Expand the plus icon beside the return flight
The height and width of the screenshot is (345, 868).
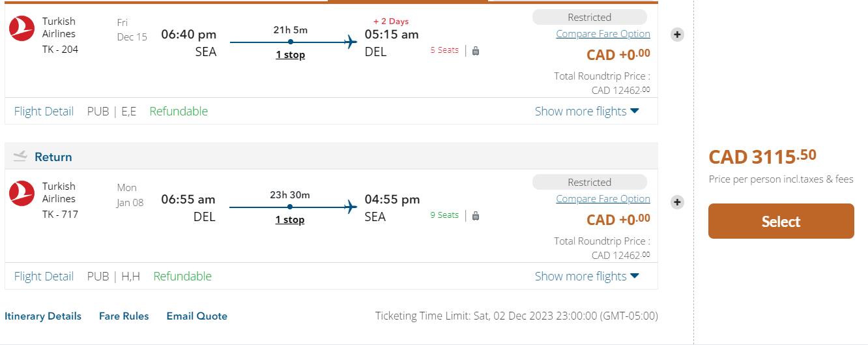[x=677, y=202]
